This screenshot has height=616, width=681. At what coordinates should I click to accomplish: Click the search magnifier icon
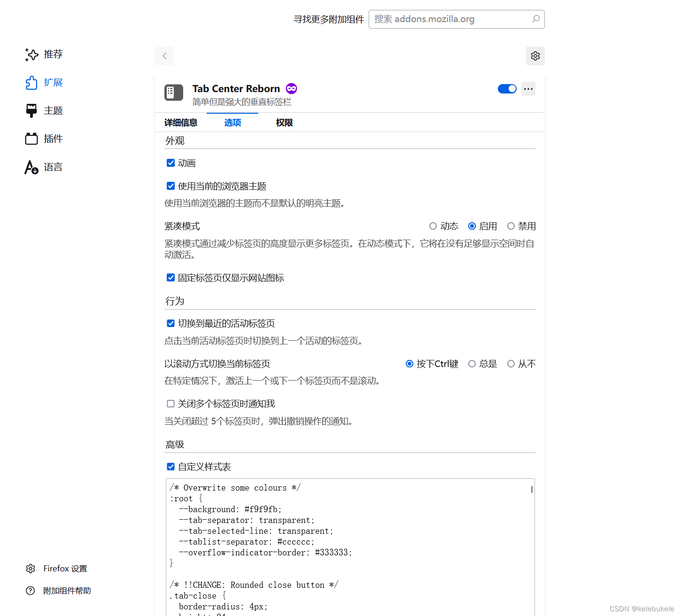pyautogui.click(x=535, y=19)
